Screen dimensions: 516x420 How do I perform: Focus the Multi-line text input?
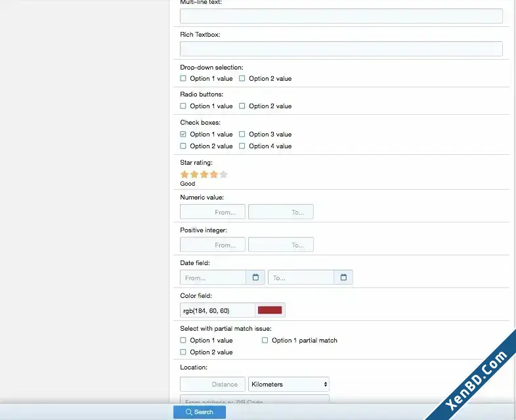pyautogui.click(x=341, y=16)
